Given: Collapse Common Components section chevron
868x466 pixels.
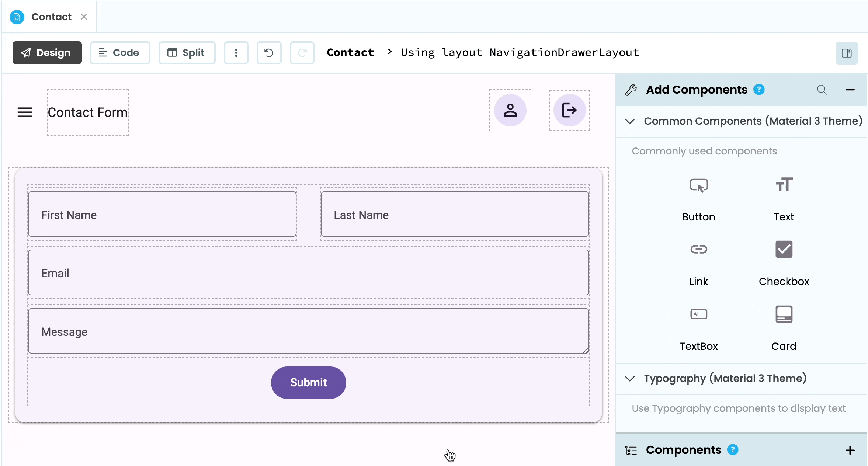Looking at the screenshot, I should [x=630, y=121].
